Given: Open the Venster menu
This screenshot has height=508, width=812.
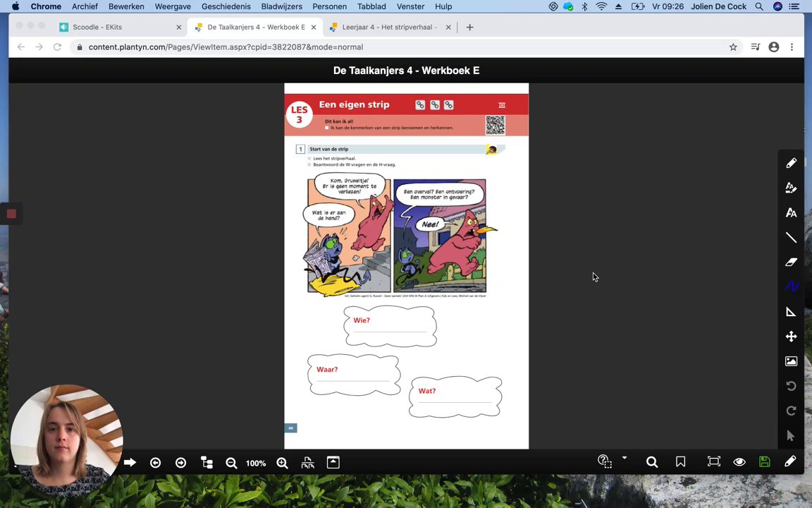Looking at the screenshot, I should (x=411, y=6).
